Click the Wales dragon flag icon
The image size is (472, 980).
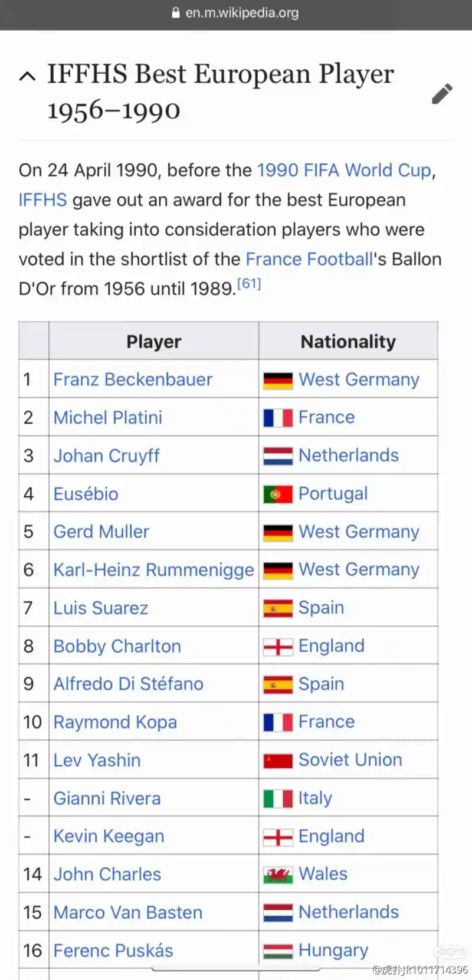[278, 875]
